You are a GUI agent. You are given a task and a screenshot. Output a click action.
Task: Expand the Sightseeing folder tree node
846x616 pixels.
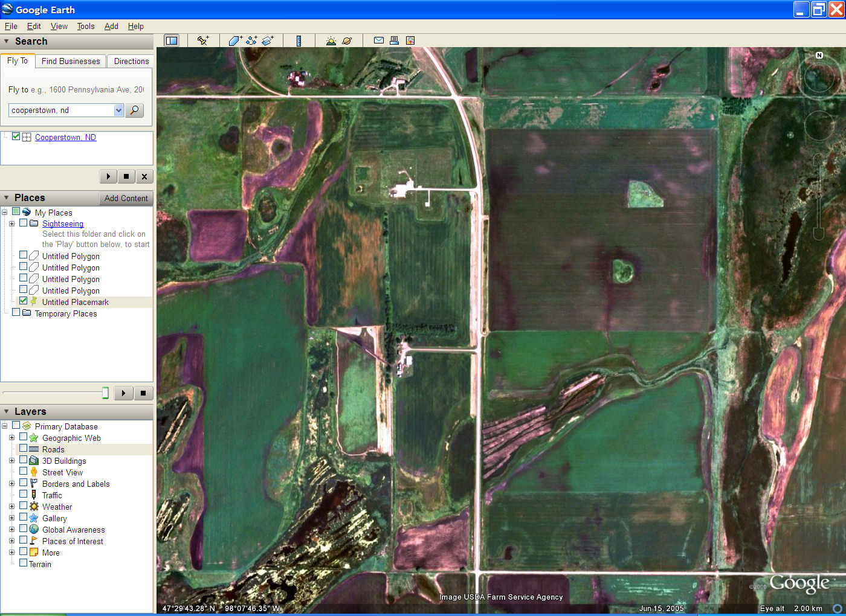point(11,223)
